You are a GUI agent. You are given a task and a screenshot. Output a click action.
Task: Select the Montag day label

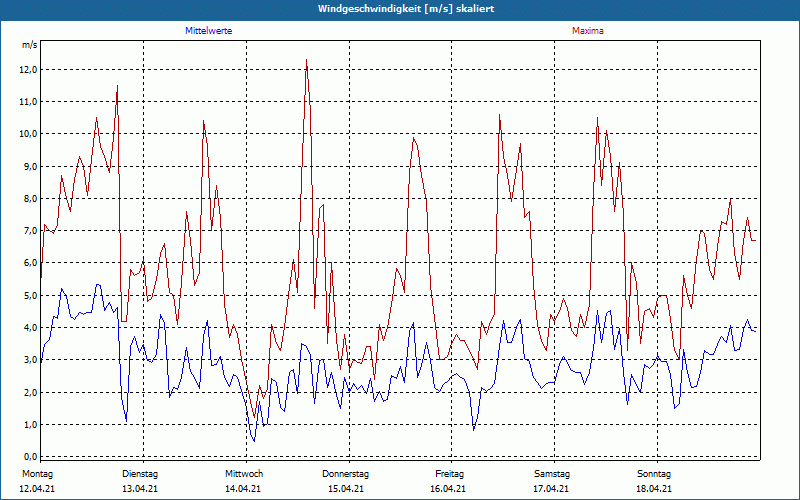coord(37,474)
